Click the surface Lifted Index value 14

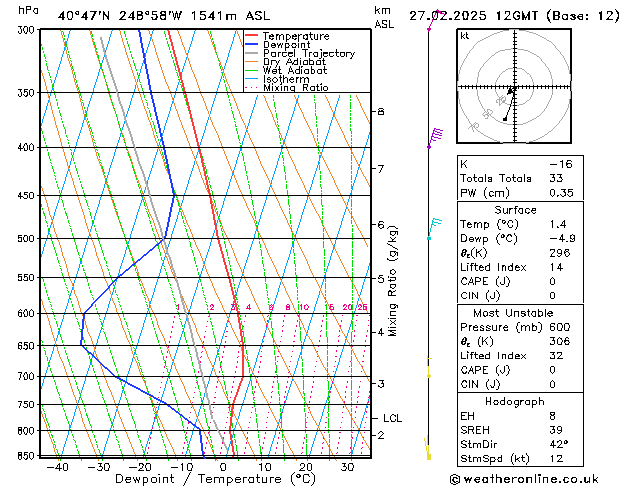pyautogui.click(x=556, y=267)
